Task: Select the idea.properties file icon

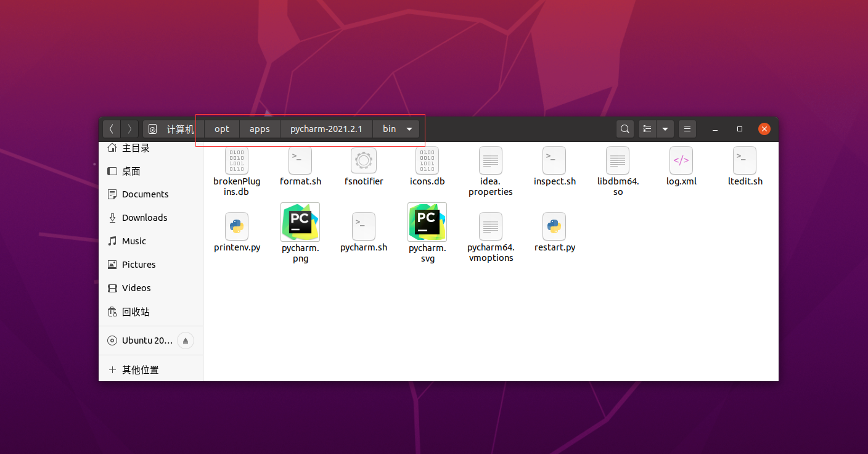Action: pos(491,160)
